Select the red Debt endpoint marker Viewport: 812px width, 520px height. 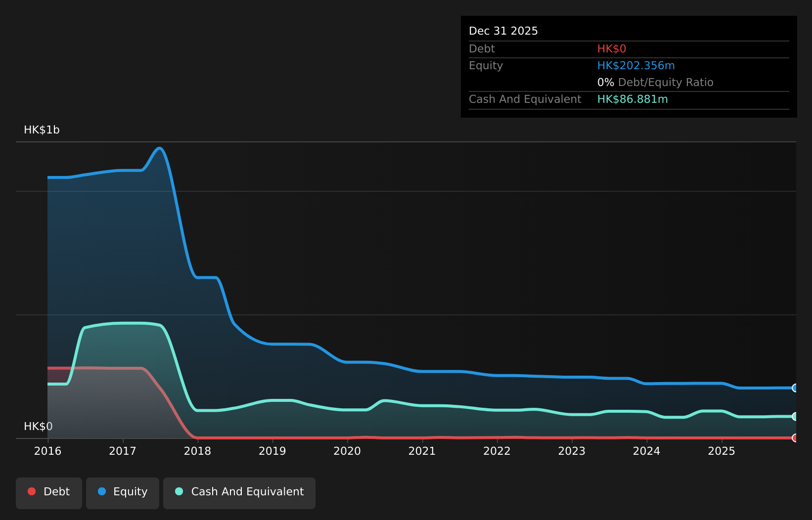pyautogui.click(x=795, y=438)
